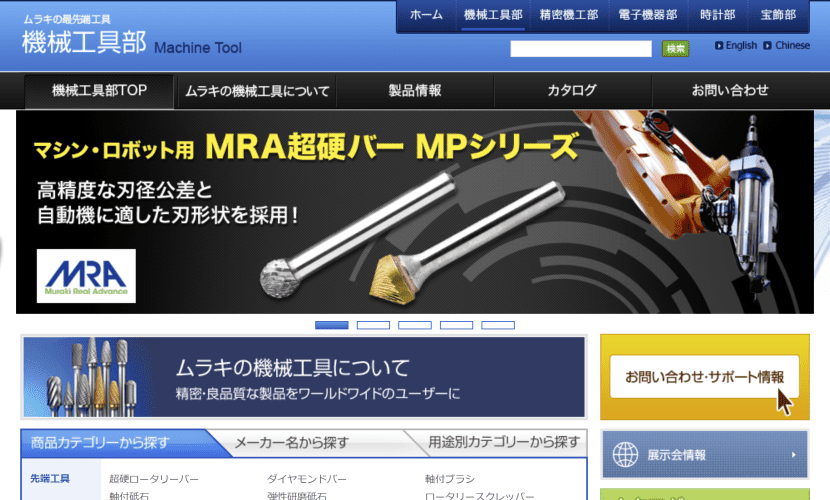Open 製品情報 nav item

pyautogui.click(x=415, y=90)
